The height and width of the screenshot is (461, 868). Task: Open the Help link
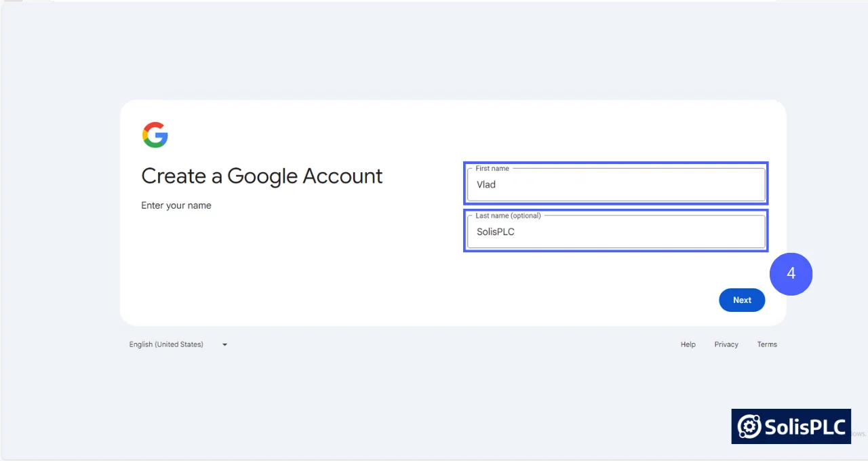688,344
